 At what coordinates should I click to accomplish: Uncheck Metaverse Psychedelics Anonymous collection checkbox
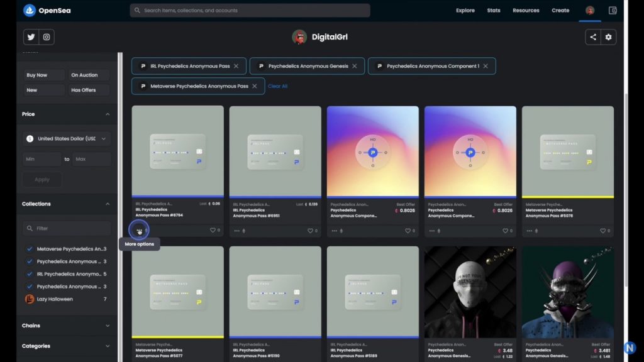30,249
